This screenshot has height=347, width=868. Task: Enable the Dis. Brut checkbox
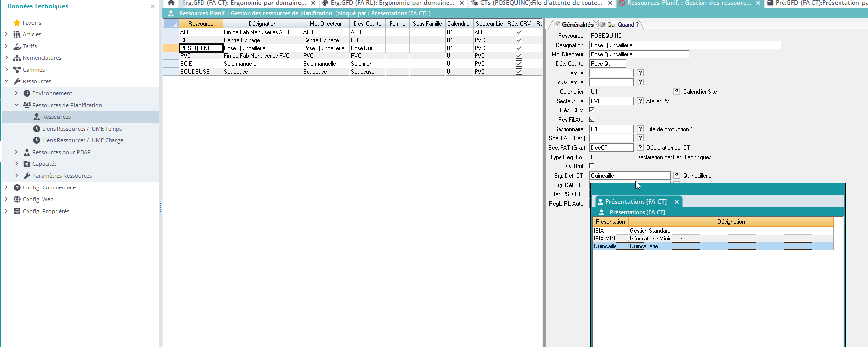(x=592, y=166)
